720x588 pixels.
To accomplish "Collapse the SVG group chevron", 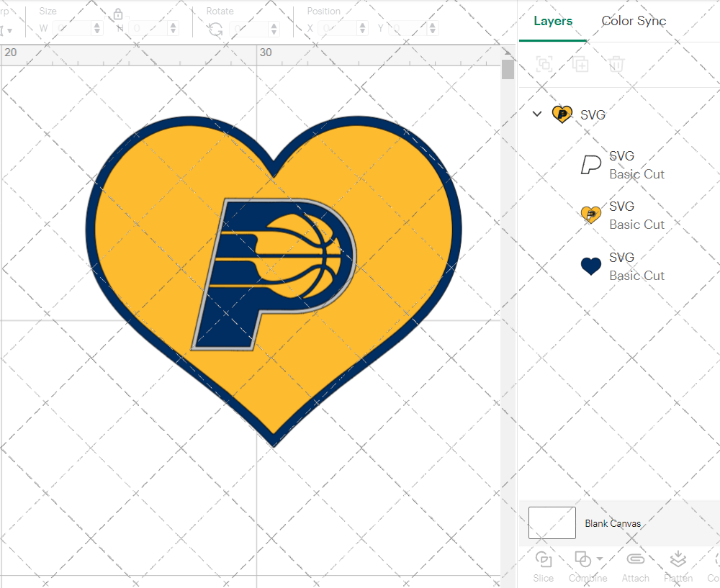I will click(x=537, y=114).
